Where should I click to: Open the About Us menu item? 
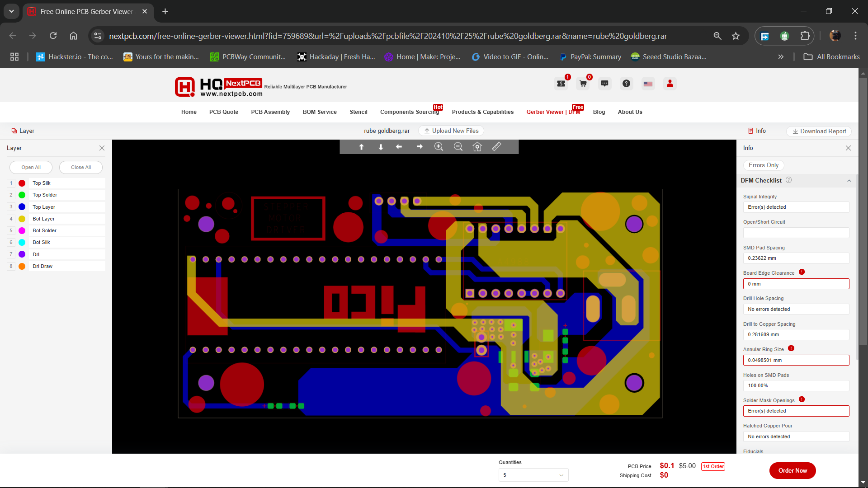(x=630, y=112)
